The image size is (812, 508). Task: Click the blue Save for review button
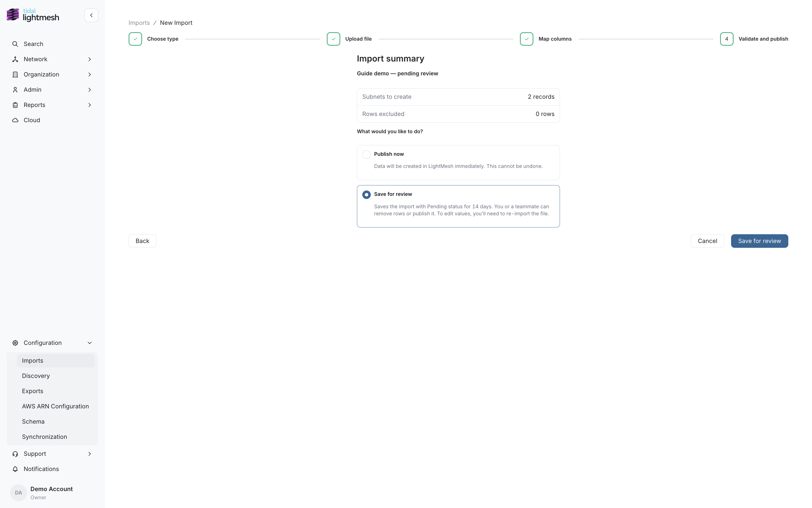(759, 241)
